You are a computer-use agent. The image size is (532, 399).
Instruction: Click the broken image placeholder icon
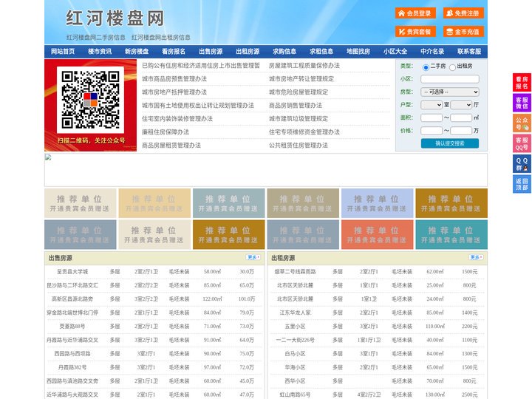point(48,157)
